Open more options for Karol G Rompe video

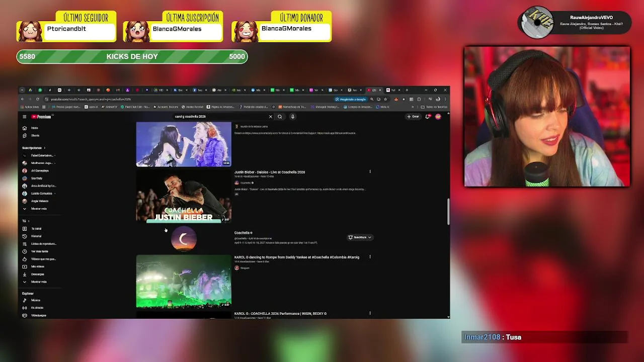pos(370,257)
